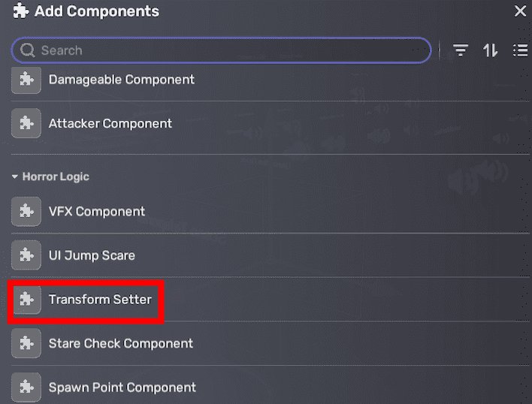Screen dimensions: 532x404
Task: Select the Damageable Component entry
Action: coord(121,80)
